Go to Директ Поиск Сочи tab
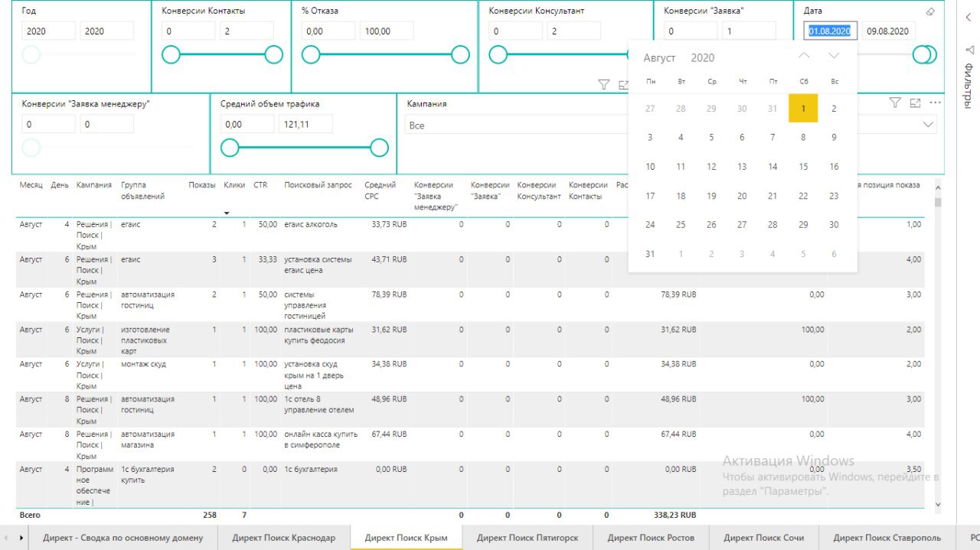 [763, 538]
